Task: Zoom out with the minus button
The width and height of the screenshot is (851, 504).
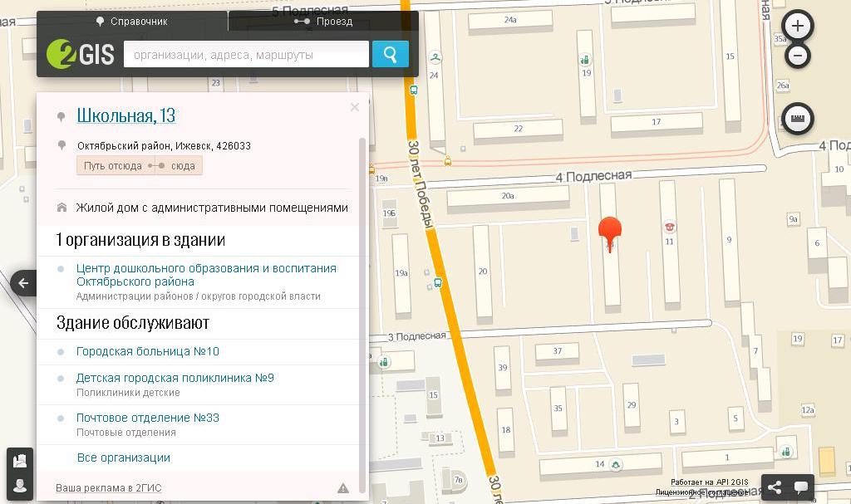Action: click(797, 56)
